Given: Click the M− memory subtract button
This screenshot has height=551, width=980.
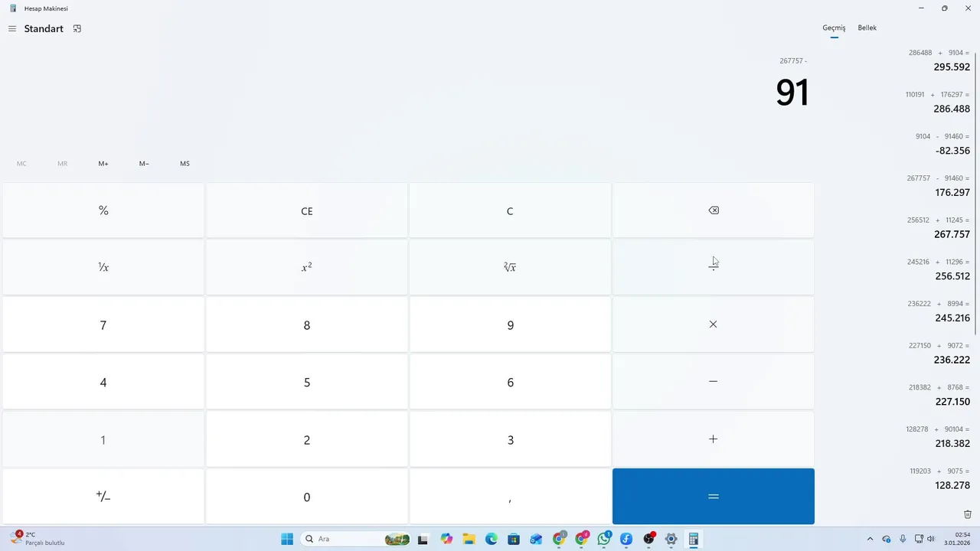Looking at the screenshot, I should coord(144,163).
